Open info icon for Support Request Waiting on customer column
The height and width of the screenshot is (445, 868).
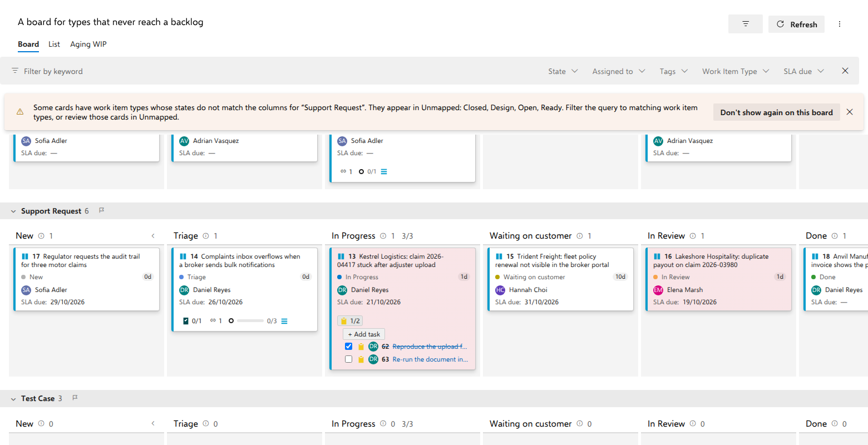click(x=580, y=236)
